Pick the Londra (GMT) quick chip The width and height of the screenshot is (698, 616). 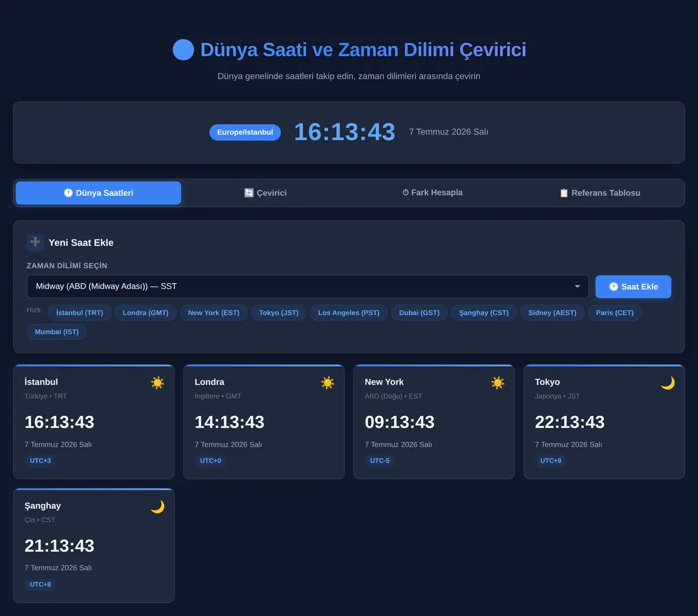tap(145, 313)
